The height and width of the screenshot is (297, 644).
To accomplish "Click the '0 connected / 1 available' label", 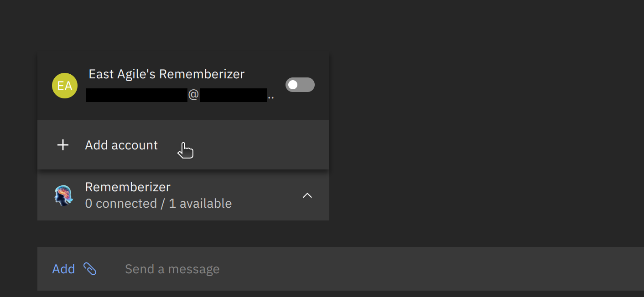I will (x=158, y=203).
